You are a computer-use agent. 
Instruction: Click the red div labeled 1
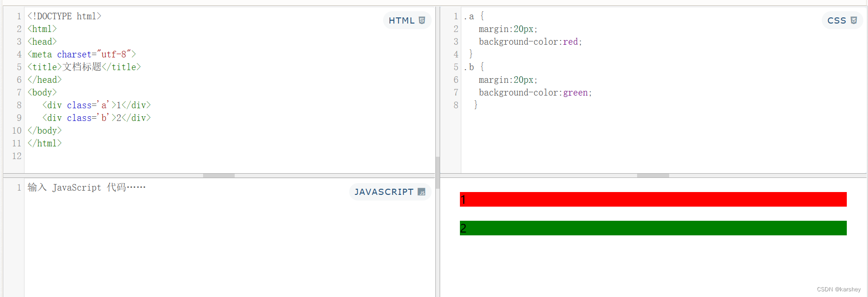pyautogui.click(x=653, y=199)
